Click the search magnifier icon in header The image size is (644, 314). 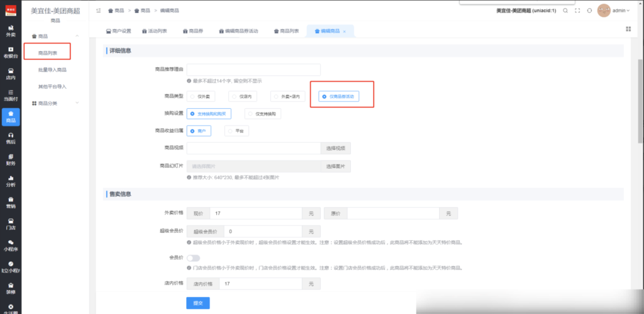click(565, 11)
